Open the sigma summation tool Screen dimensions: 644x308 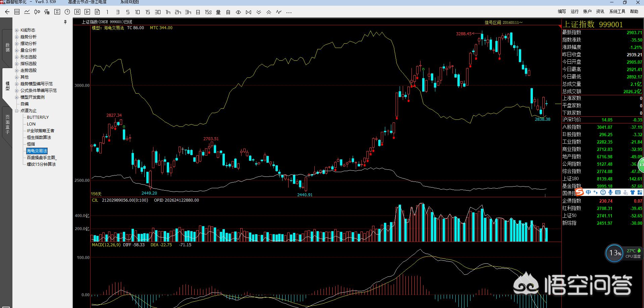coord(57,12)
